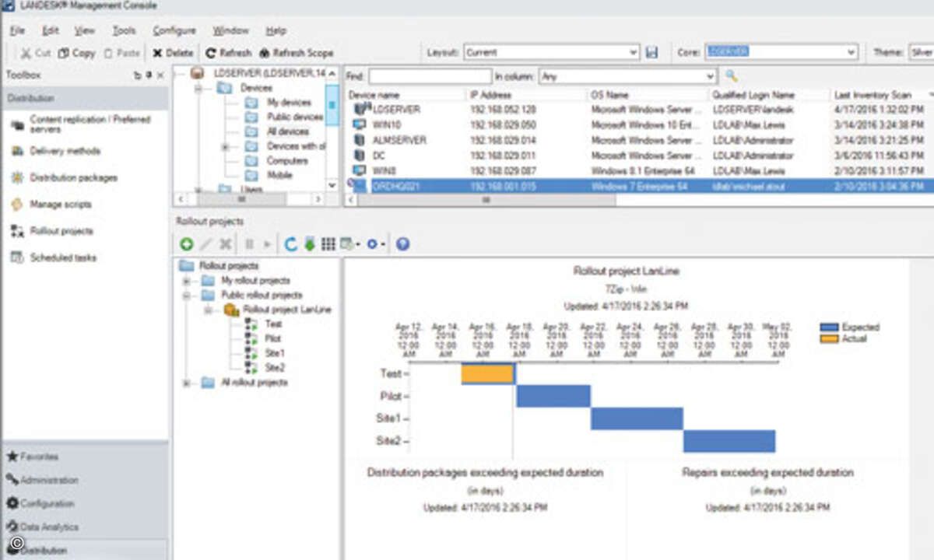Collapse the Public rollout projects folder
This screenshot has width=934, height=560.
(187, 296)
